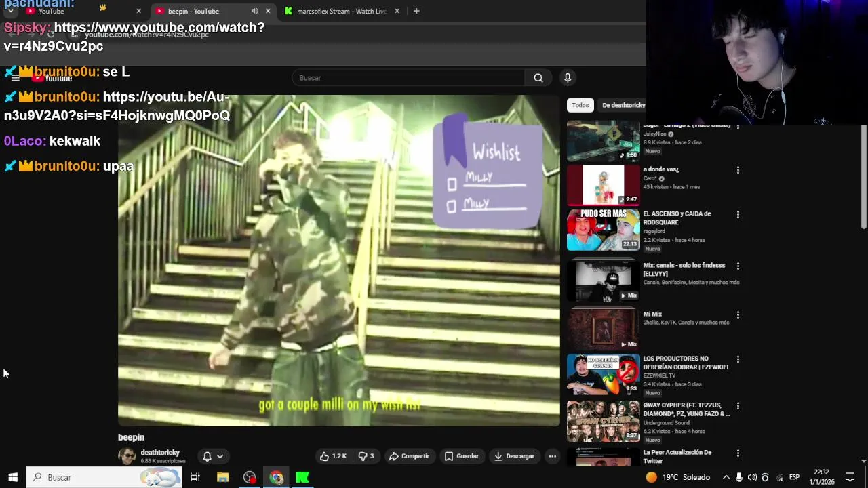Image resolution: width=868 pixels, height=488 pixels.
Task: Open the tab search dropdown arrow
Action: click(10, 11)
